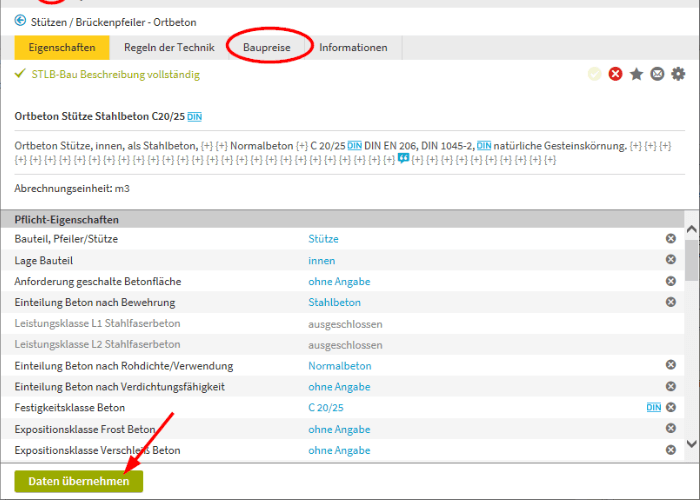Click the faded green checkmark icon
700x500 pixels.
click(594, 74)
